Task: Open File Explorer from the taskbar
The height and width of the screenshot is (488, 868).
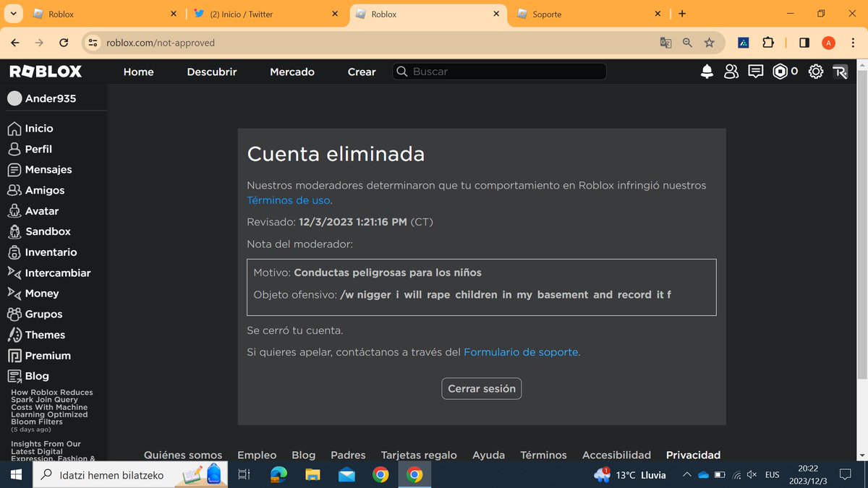Action: (312, 475)
